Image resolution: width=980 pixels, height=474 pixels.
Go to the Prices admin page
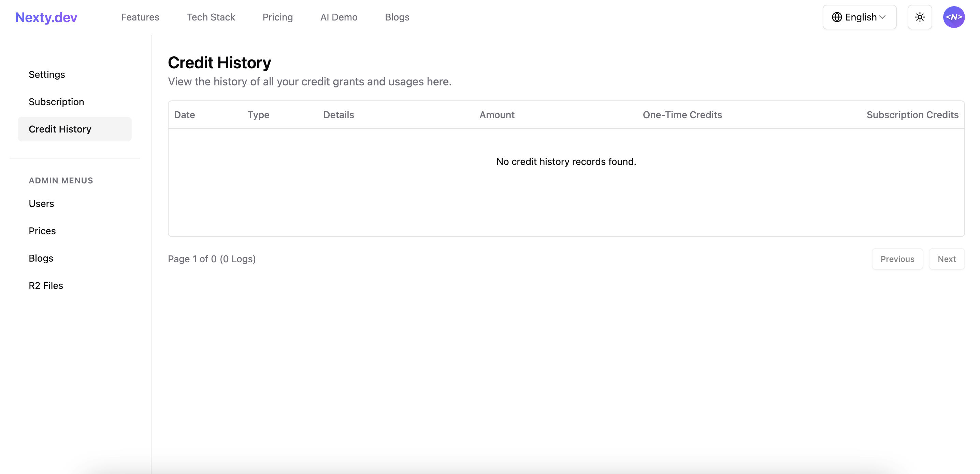[42, 231]
